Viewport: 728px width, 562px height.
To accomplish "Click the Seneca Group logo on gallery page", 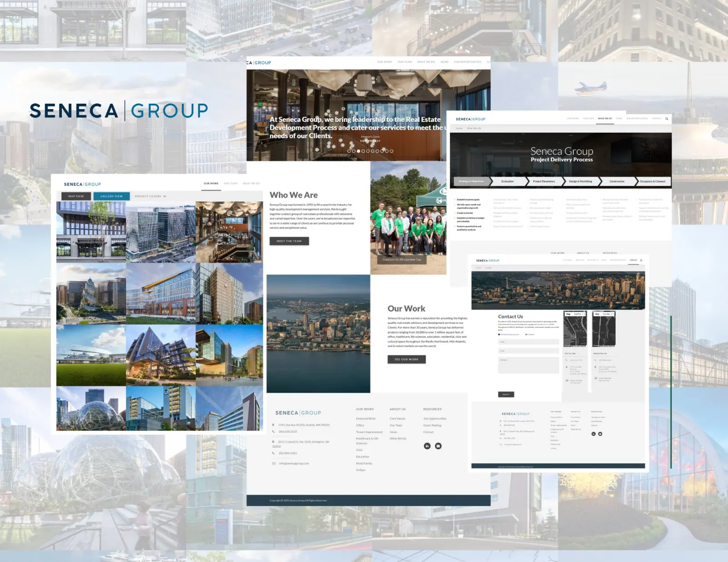I will 82,184.
